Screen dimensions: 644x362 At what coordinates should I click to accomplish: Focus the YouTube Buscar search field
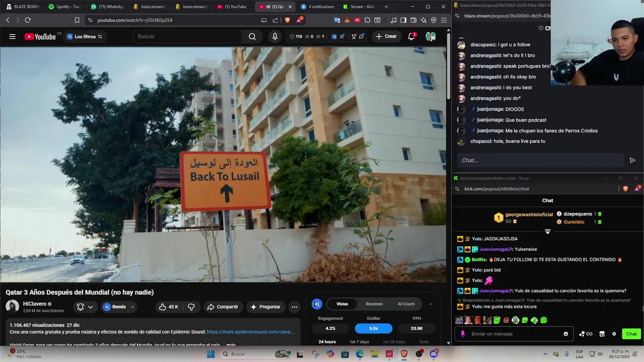(186, 36)
